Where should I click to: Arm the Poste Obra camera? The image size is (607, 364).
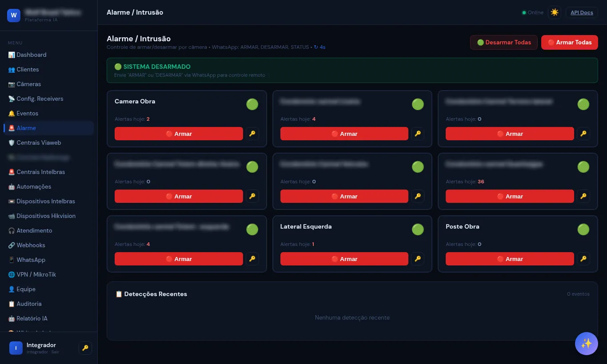pyautogui.click(x=510, y=259)
